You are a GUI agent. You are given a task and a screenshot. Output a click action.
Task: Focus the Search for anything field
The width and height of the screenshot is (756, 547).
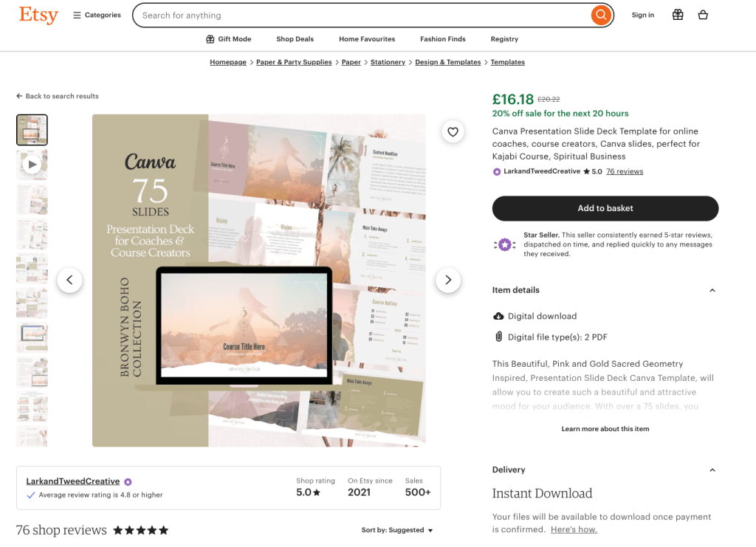362,16
